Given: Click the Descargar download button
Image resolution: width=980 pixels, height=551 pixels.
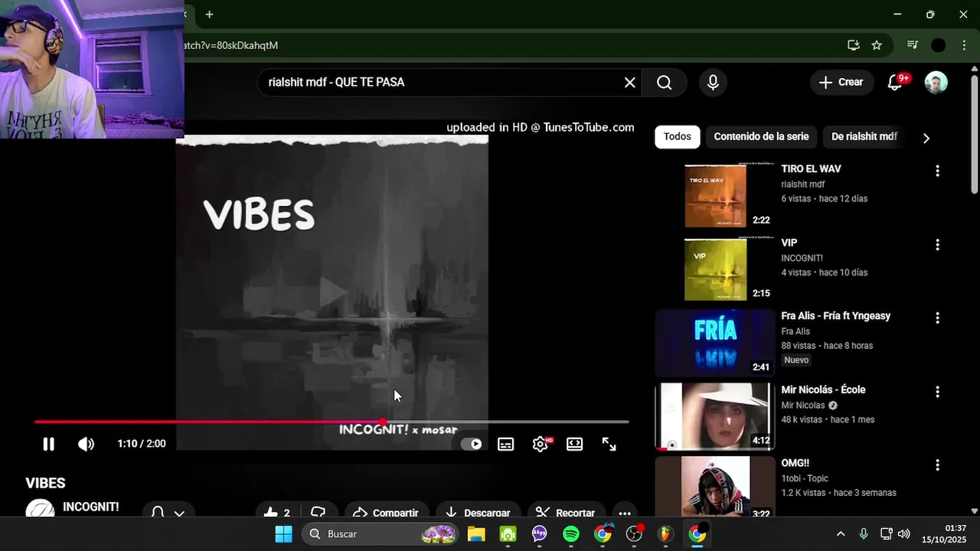Looking at the screenshot, I should pos(478,513).
